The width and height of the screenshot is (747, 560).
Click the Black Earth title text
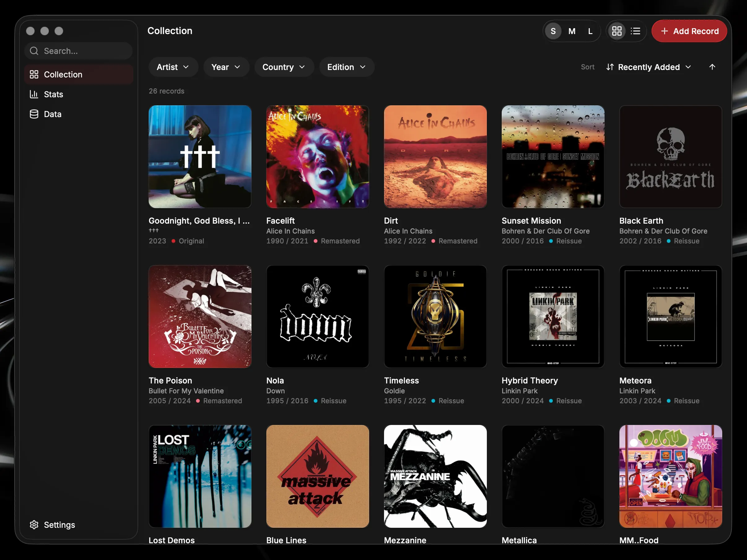click(x=641, y=221)
